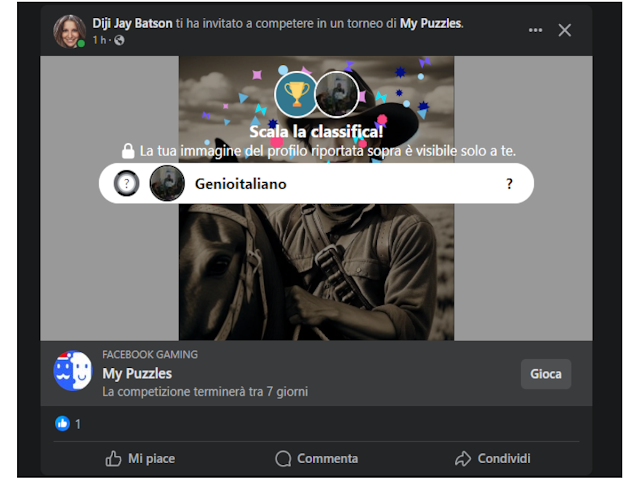Open the My Puzzles game title
Viewport: 640px width, 480px height.
(x=137, y=373)
